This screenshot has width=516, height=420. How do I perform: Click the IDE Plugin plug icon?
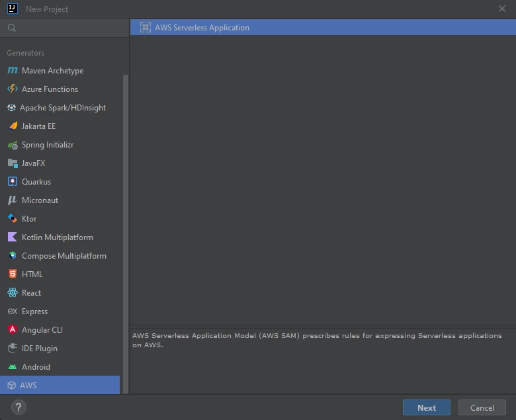tap(13, 348)
